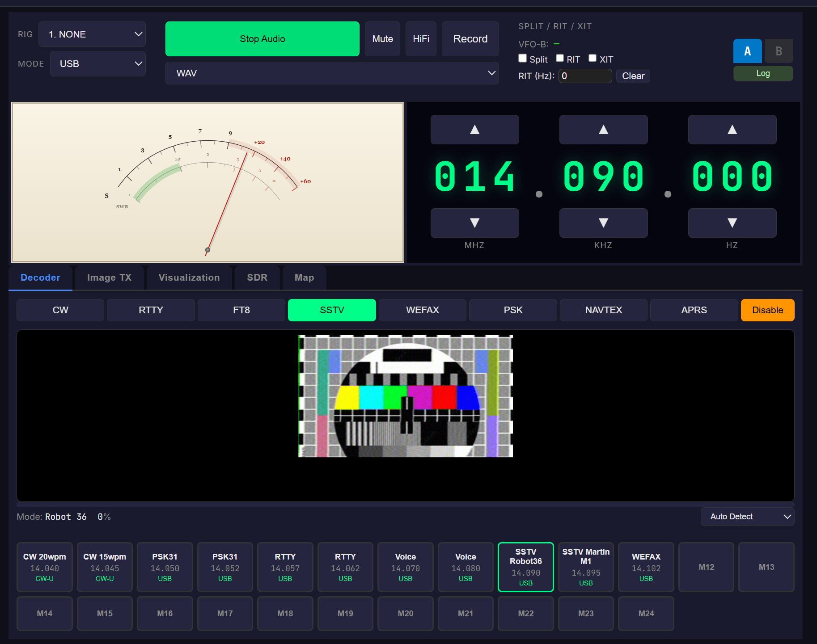Screen dimensions: 817x644
Task: Increase Hz with the up arrow
Action: tap(732, 130)
